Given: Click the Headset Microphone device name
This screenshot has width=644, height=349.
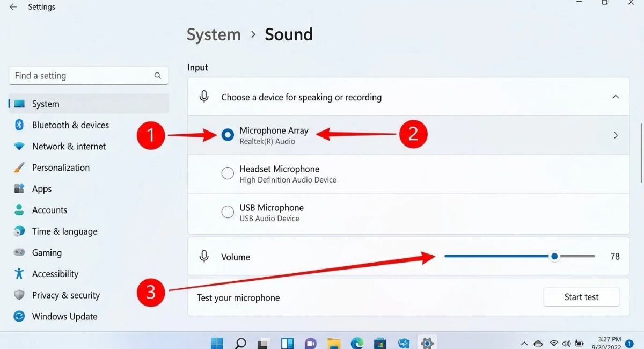Looking at the screenshot, I should click(280, 169).
